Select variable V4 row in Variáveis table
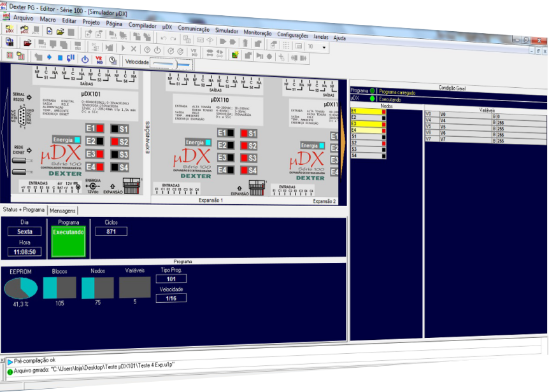 485,122
